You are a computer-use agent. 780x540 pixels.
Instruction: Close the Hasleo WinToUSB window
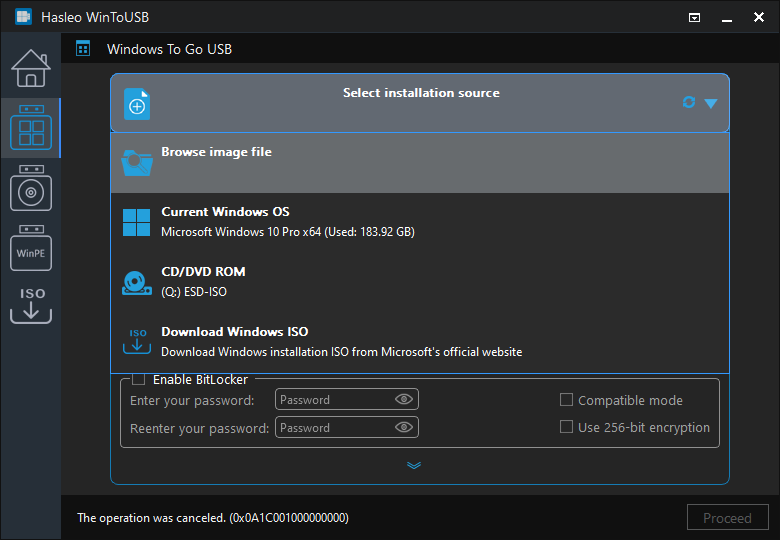tap(759, 17)
